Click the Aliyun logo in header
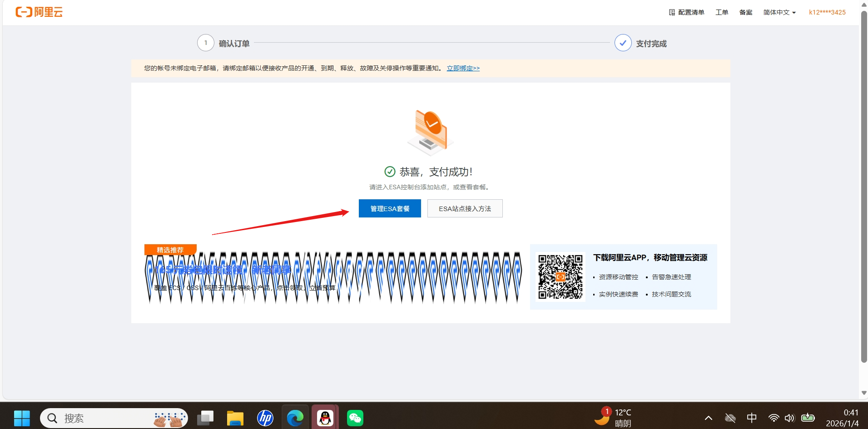This screenshot has width=868, height=429. [39, 12]
